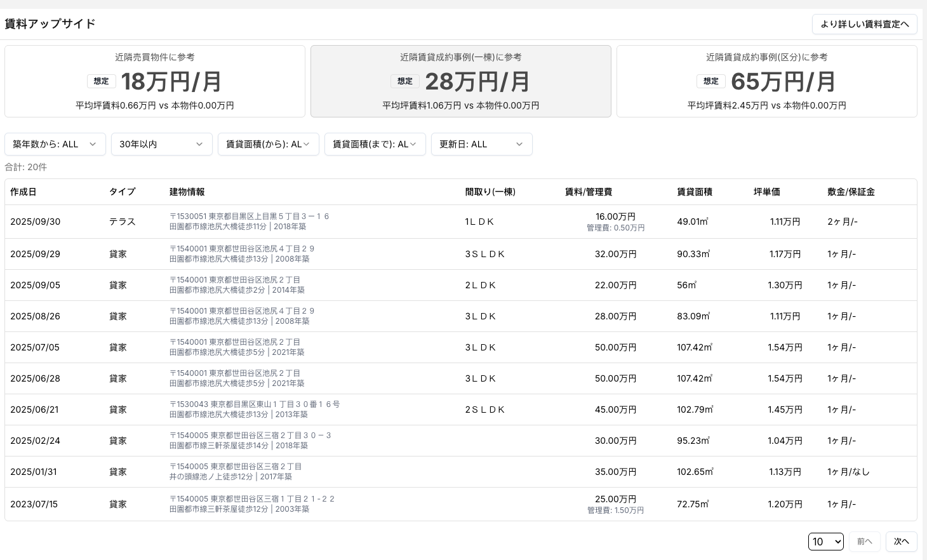Expand the 賃貸面積(から) dropdown
The width and height of the screenshot is (927, 560).
(268, 144)
